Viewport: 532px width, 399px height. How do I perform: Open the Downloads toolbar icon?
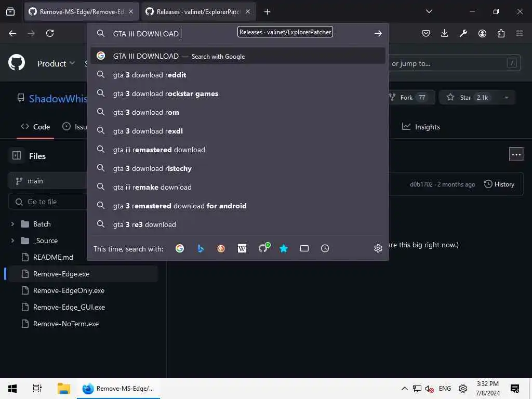tap(445, 33)
